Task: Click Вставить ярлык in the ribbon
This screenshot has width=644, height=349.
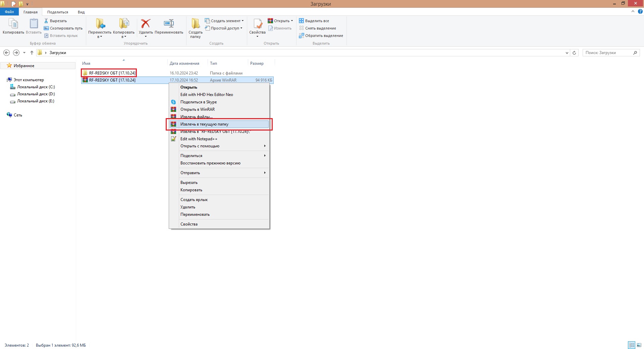Action: [x=61, y=36]
